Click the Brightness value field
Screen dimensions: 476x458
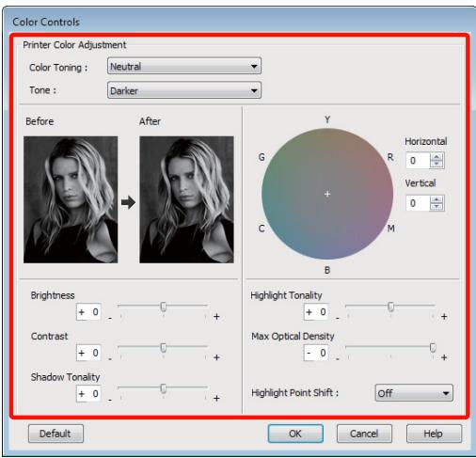[88, 312]
